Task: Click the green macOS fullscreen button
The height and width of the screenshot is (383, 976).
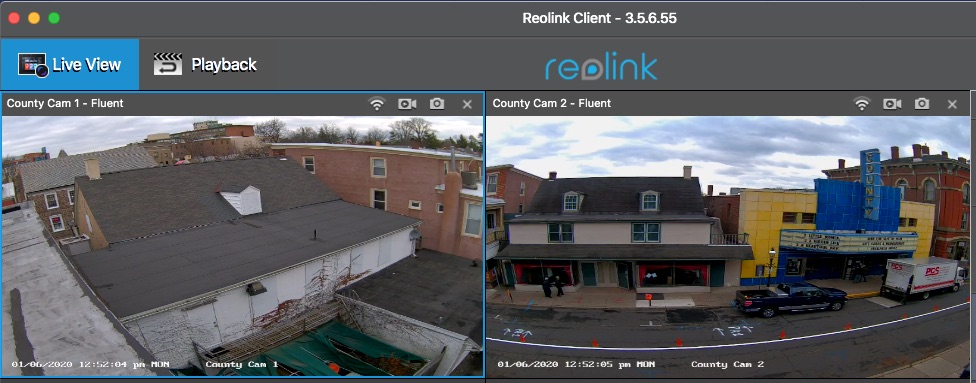Action: tap(54, 18)
